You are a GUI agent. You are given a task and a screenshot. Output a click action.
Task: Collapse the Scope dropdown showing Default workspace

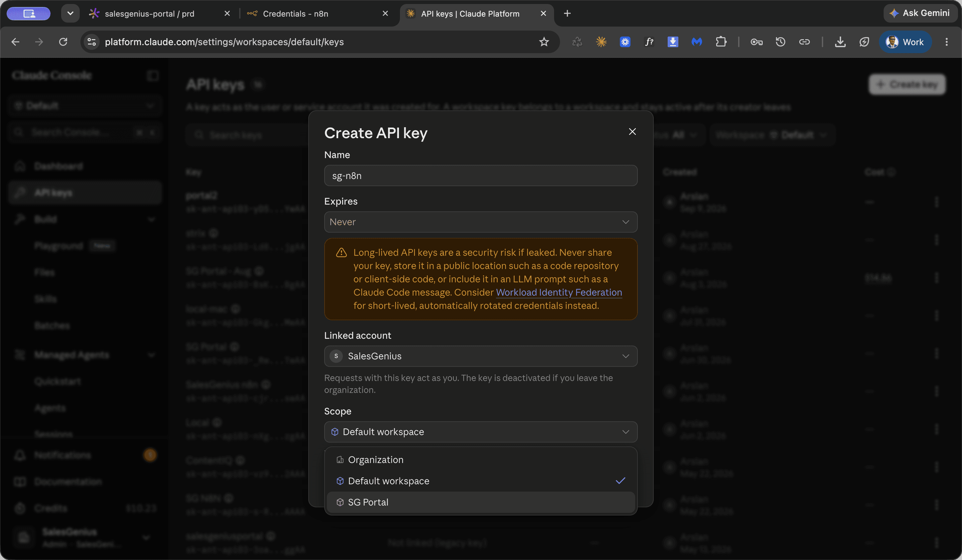481,432
